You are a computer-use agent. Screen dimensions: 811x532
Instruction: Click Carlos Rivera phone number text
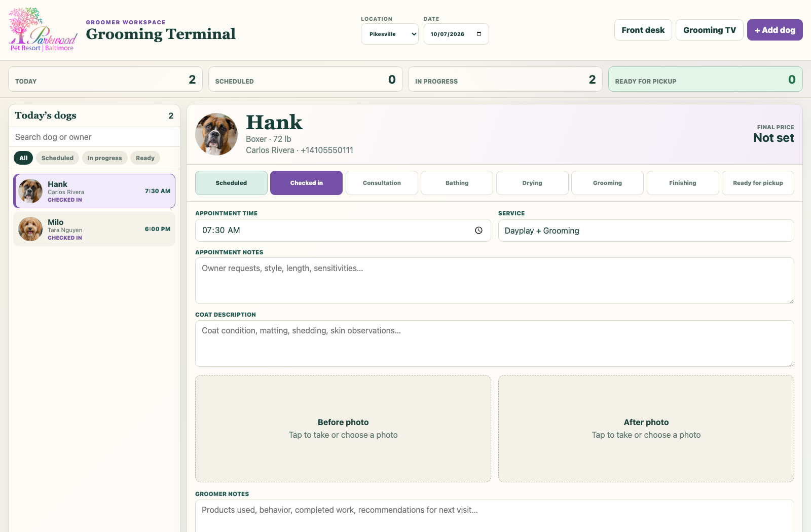pos(327,150)
